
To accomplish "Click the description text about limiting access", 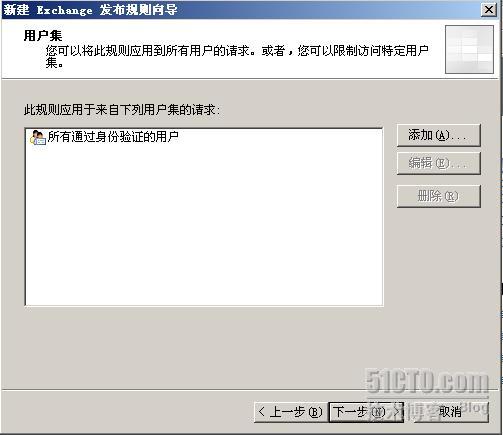I will pos(237,56).
